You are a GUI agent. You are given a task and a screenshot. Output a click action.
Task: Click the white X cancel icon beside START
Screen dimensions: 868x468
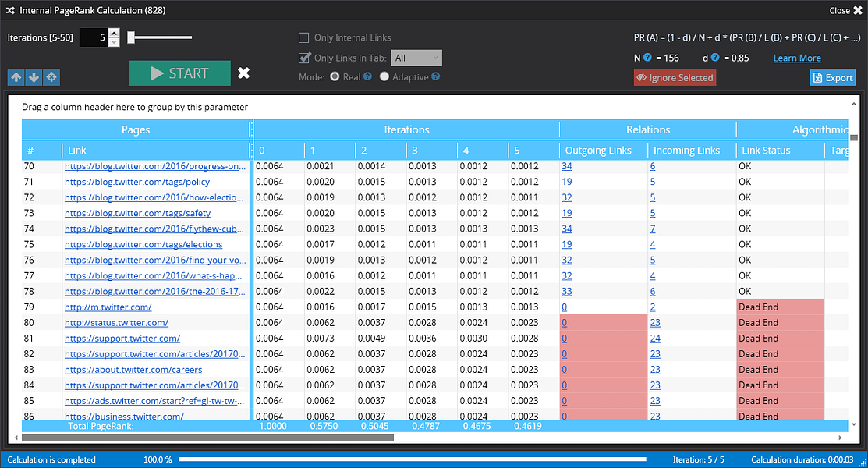pos(243,73)
